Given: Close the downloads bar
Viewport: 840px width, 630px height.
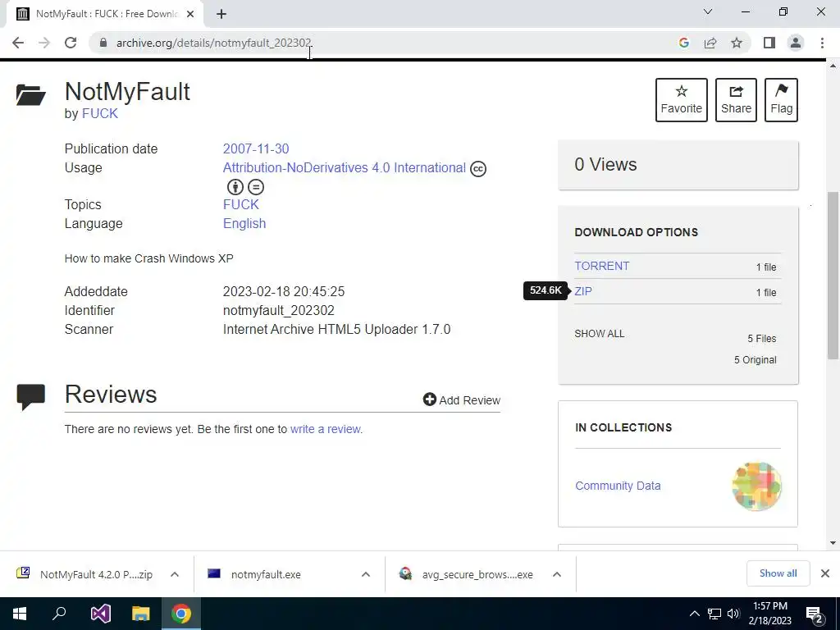Looking at the screenshot, I should 825,573.
